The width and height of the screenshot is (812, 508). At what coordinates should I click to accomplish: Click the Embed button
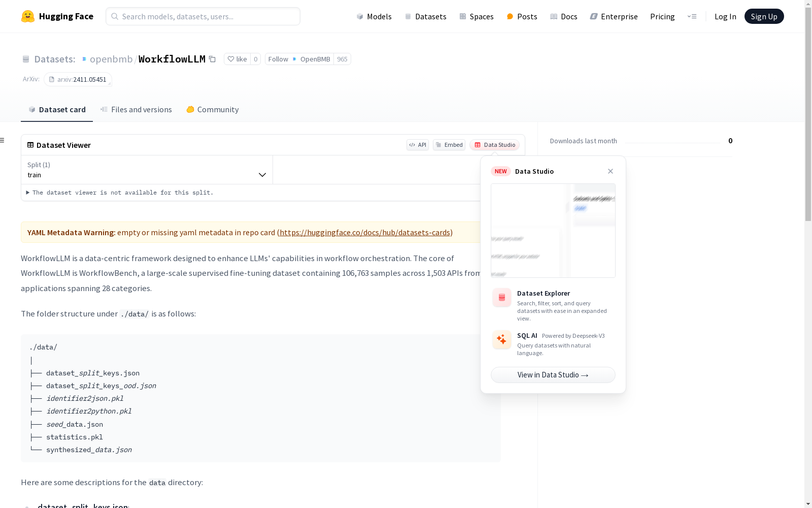pos(449,145)
